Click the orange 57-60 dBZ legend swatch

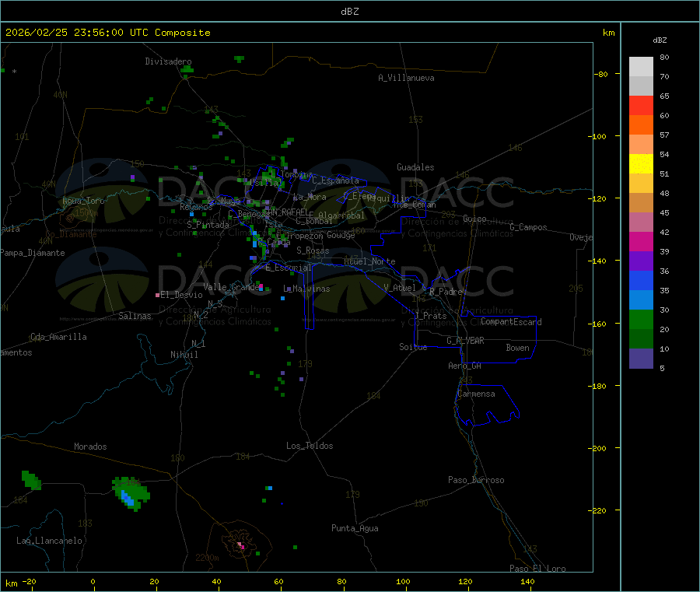tap(641, 125)
